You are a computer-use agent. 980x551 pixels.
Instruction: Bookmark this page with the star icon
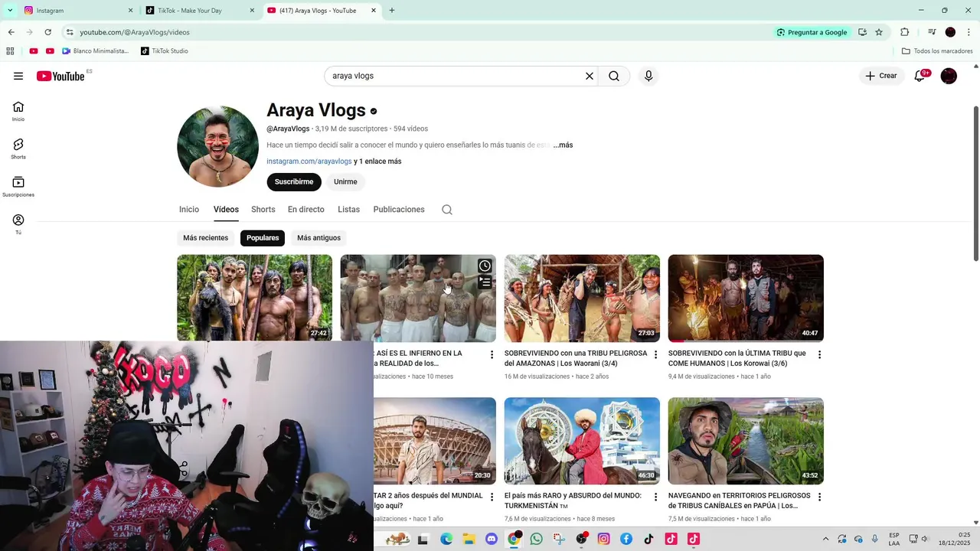point(879,32)
